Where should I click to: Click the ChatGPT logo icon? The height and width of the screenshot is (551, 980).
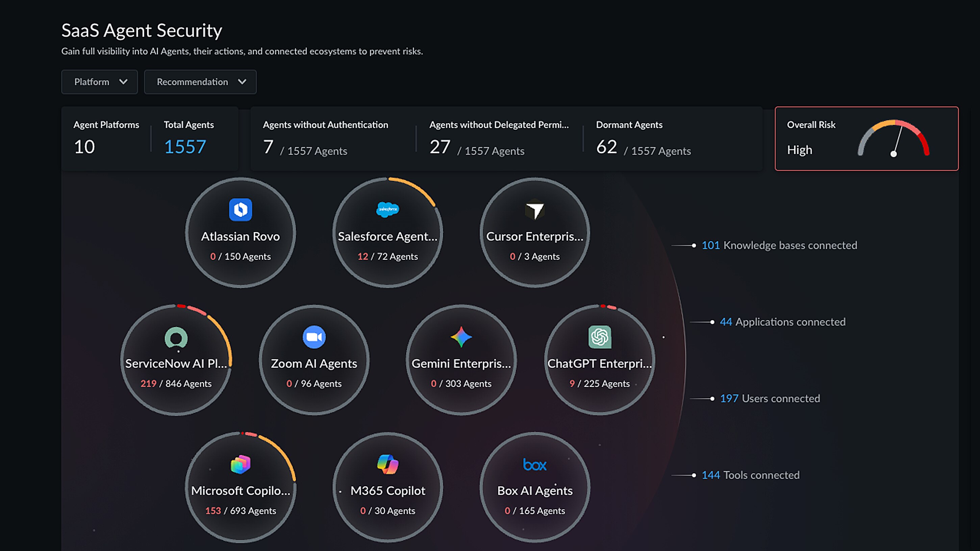[x=600, y=337]
